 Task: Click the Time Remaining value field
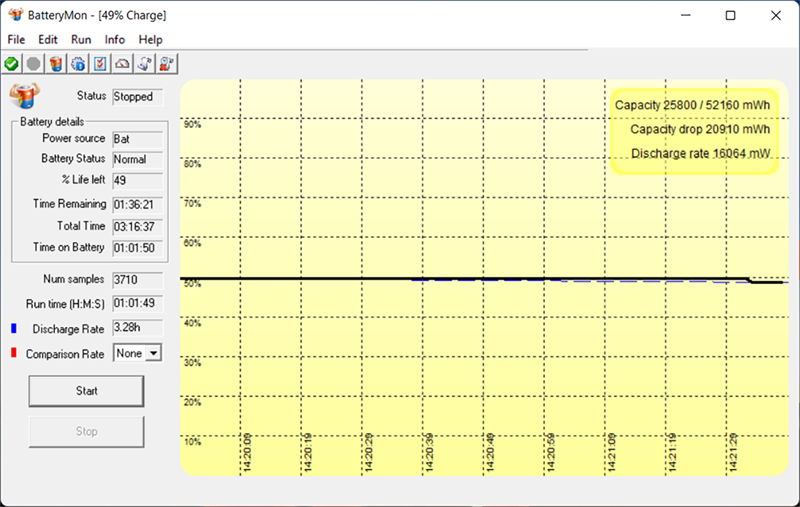[x=133, y=204]
